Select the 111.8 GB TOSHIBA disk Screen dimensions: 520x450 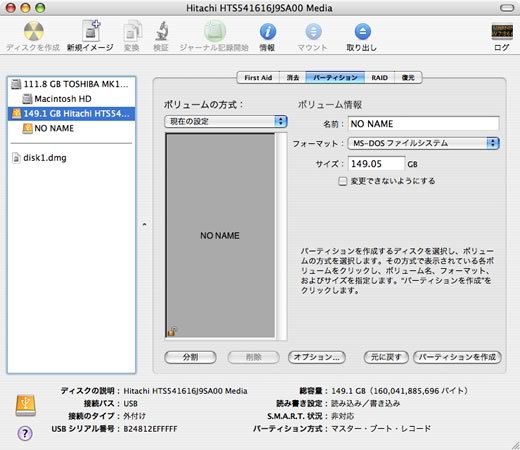coord(71,84)
